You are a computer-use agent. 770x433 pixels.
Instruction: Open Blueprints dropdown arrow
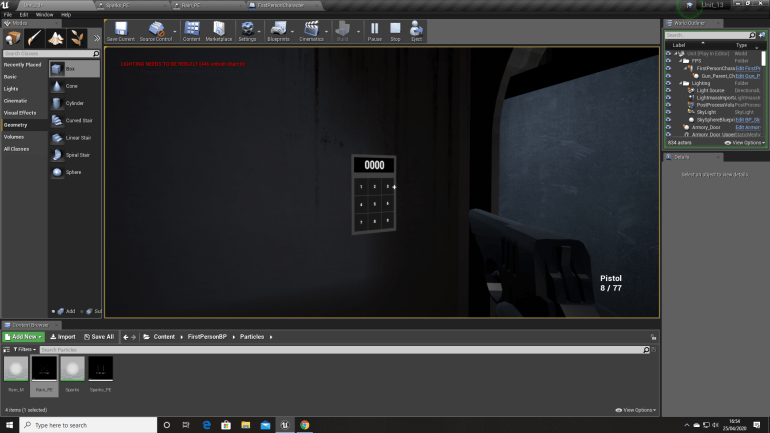292,32
